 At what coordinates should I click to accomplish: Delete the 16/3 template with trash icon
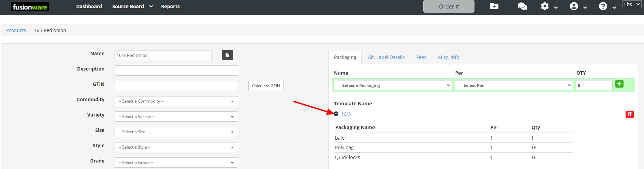tap(629, 114)
